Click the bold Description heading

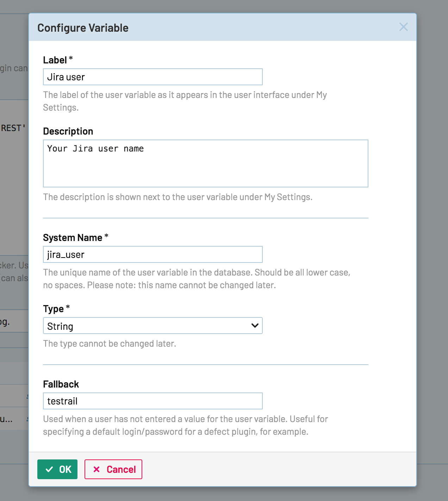pyautogui.click(x=68, y=131)
